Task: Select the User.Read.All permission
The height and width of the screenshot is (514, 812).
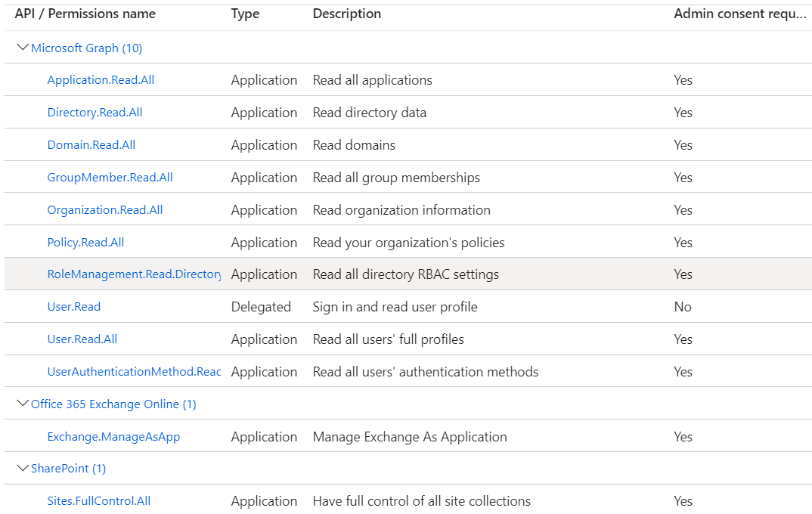Action: [82, 339]
